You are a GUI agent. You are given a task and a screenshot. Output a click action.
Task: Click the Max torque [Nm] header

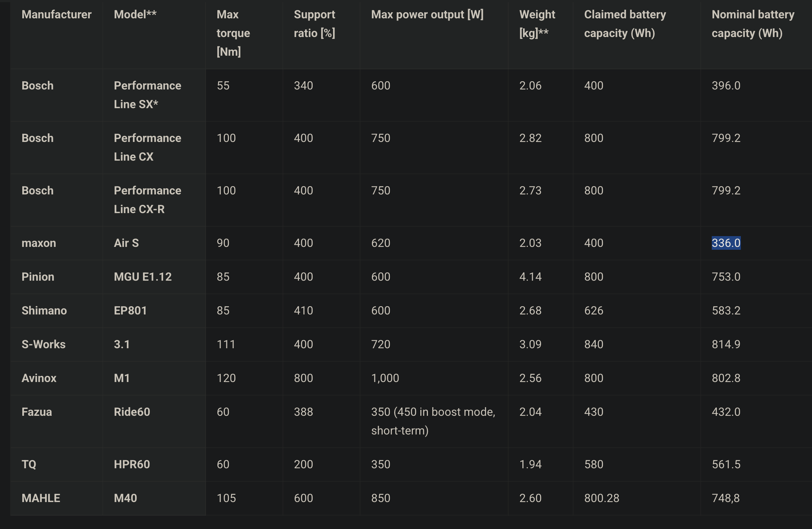[x=233, y=33]
